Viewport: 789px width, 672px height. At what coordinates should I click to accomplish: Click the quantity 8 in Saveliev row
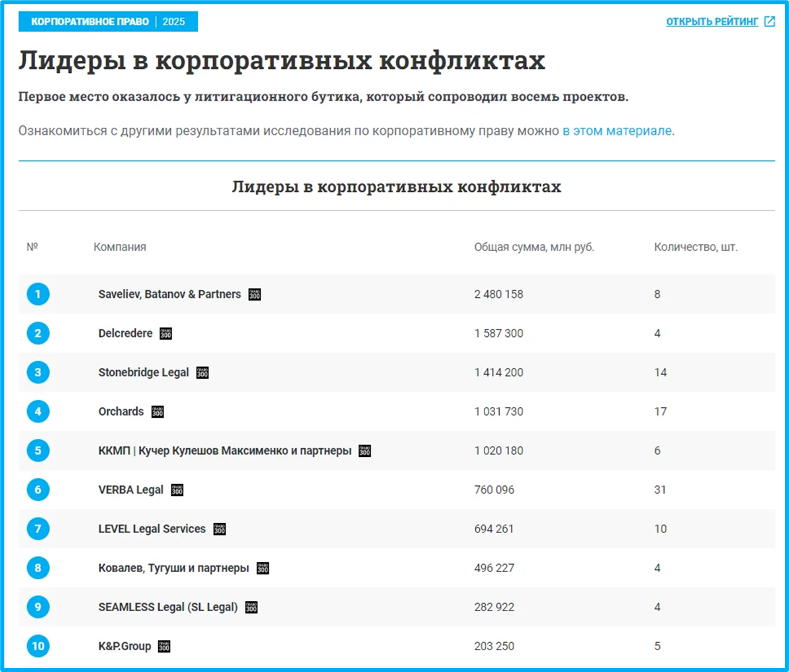[657, 294]
